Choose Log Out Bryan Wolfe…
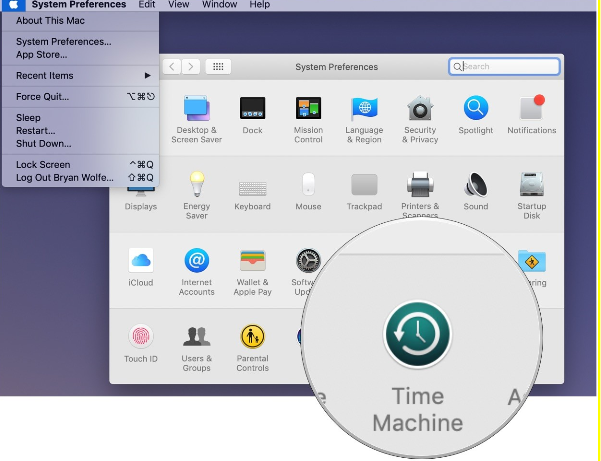The height and width of the screenshot is (461, 601). pos(80,178)
